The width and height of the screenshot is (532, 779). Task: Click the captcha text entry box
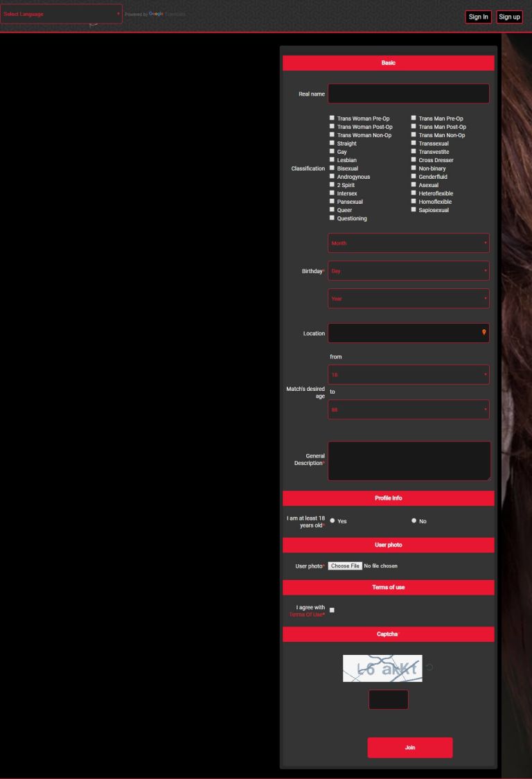coord(388,699)
